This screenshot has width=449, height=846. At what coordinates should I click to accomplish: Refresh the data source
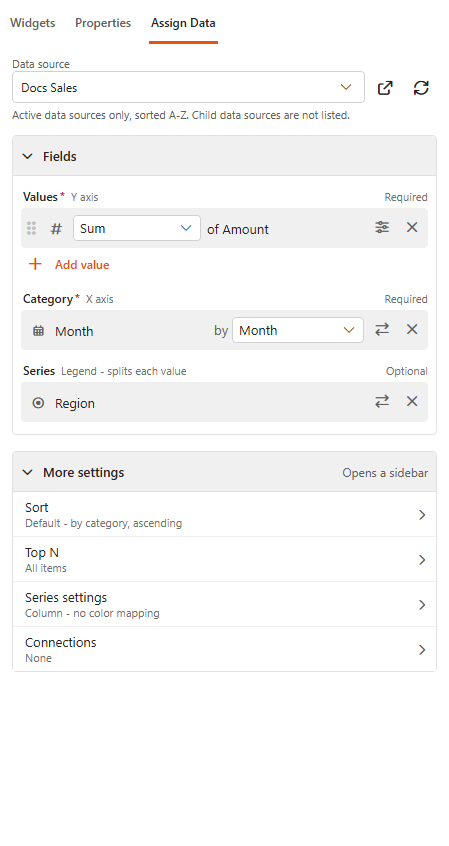421,88
